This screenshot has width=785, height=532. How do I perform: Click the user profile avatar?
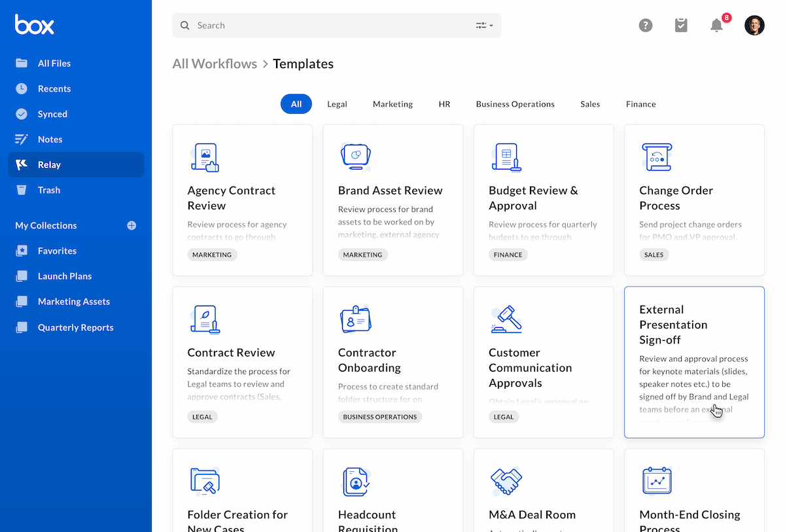[754, 25]
